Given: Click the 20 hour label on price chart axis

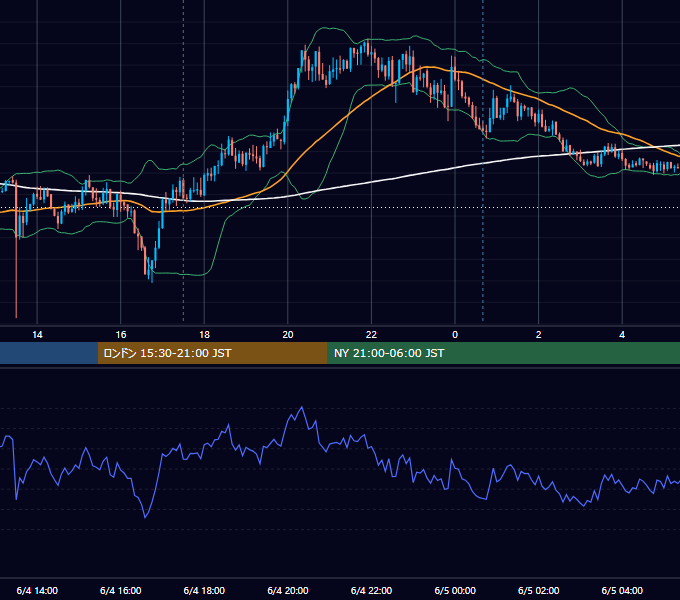Looking at the screenshot, I should 288,335.
